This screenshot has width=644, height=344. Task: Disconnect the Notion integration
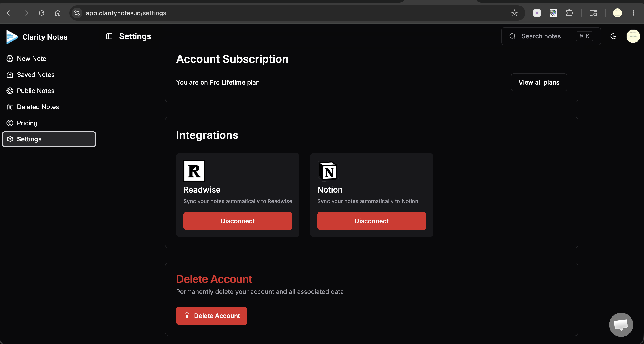click(371, 221)
